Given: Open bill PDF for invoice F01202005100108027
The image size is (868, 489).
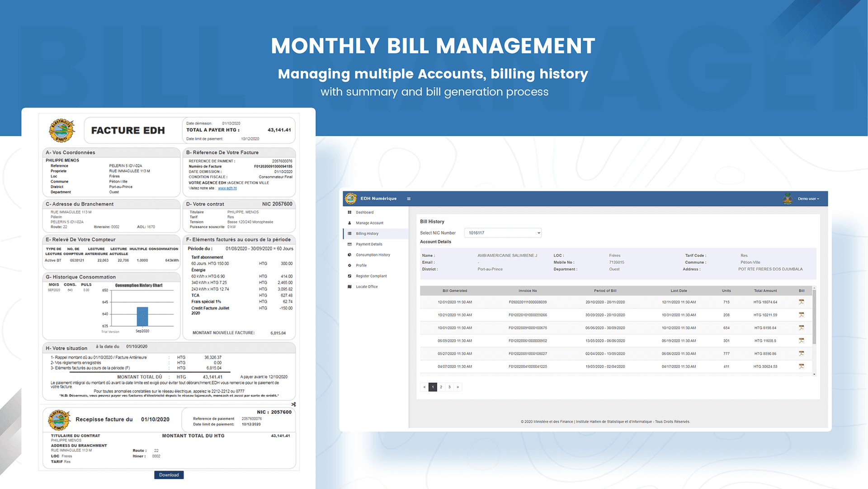Looking at the screenshot, I should (x=801, y=353).
